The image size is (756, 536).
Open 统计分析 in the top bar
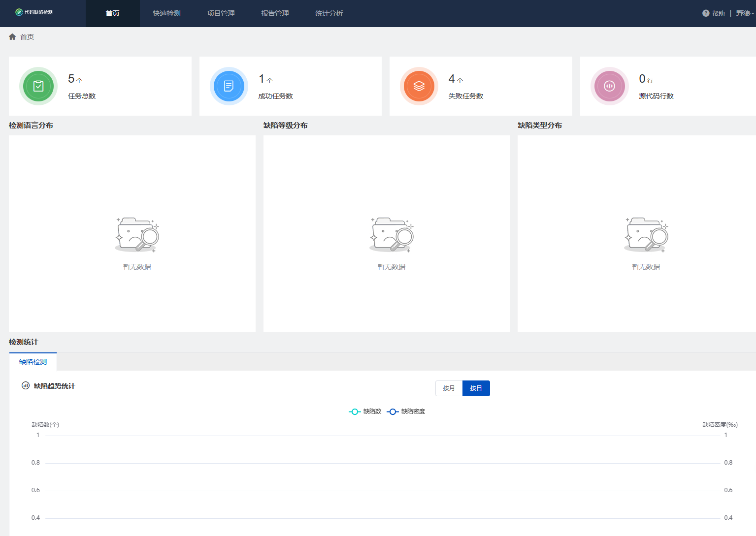pyautogui.click(x=329, y=13)
